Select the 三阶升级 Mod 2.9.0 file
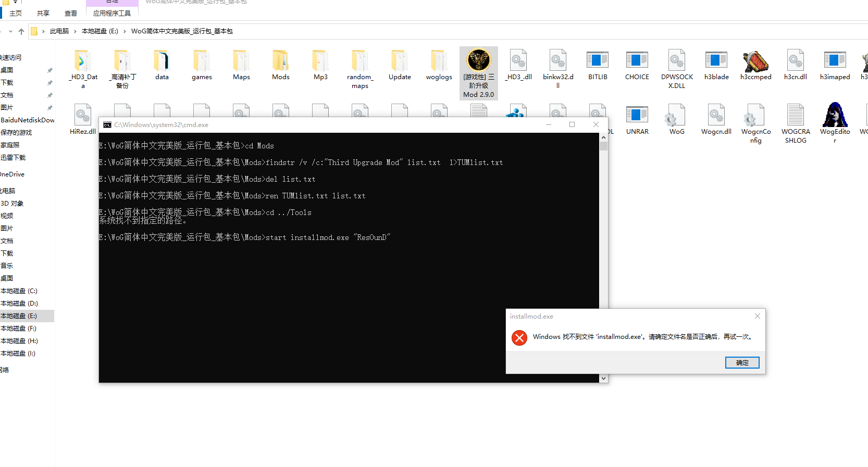 [479, 73]
